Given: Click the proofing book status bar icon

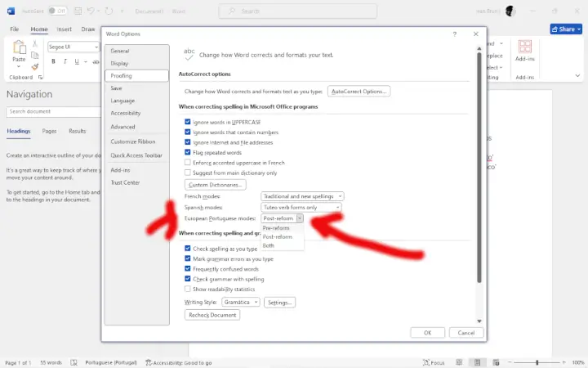Looking at the screenshot, I should coord(73,362).
